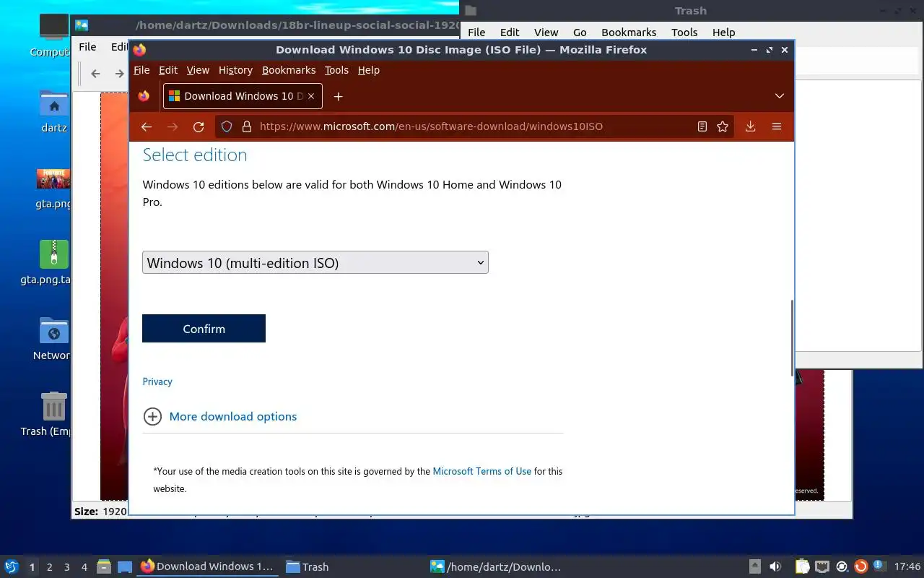The image size is (924, 578).
Task: Toggle reader view in address bar
Action: click(702, 126)
